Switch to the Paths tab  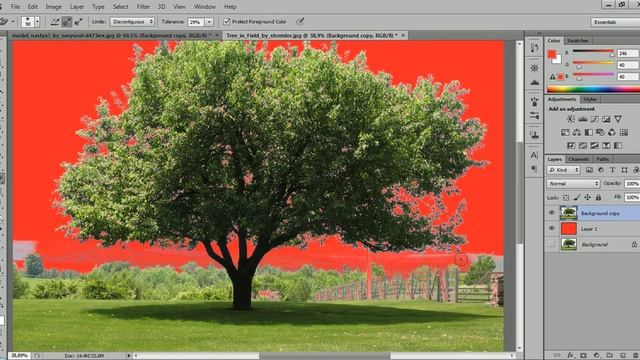(602, 159)
